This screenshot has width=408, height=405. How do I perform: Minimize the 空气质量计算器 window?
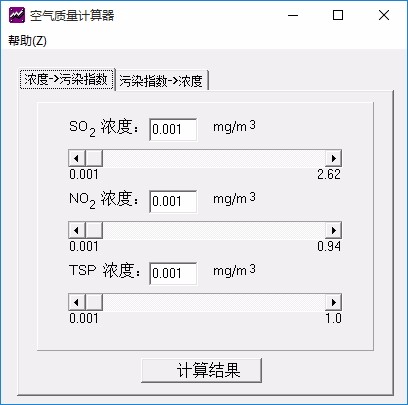293,15
